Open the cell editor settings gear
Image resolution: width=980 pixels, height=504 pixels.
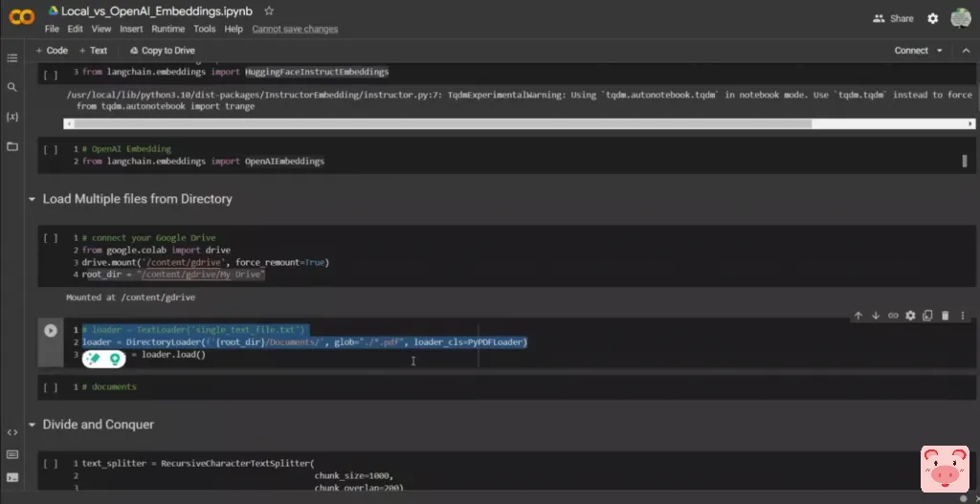[911, 316]
